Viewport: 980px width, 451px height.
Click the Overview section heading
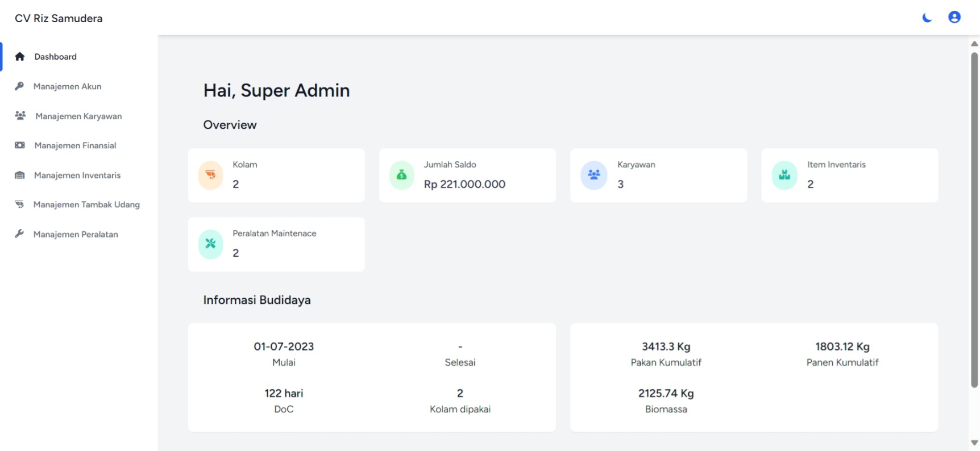click(230, 125)
